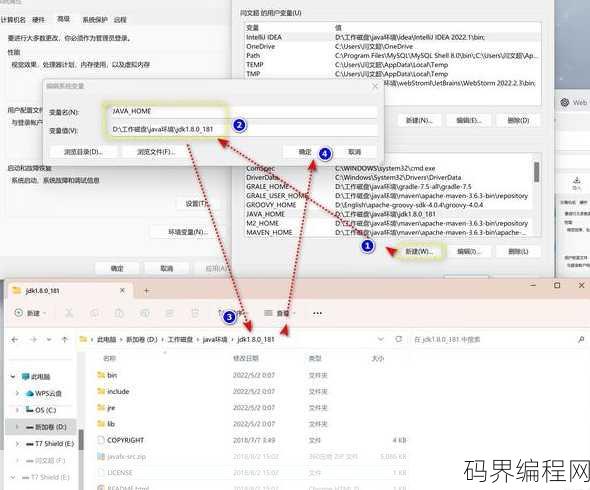Click the Copy icon in Explorer toolbar

pos(94,313)
